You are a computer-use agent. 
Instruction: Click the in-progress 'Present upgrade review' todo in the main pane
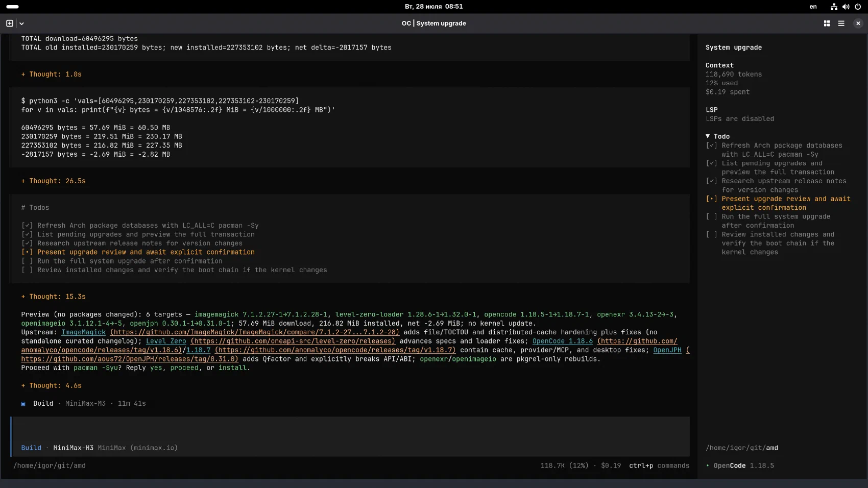(x=138, y=252)
